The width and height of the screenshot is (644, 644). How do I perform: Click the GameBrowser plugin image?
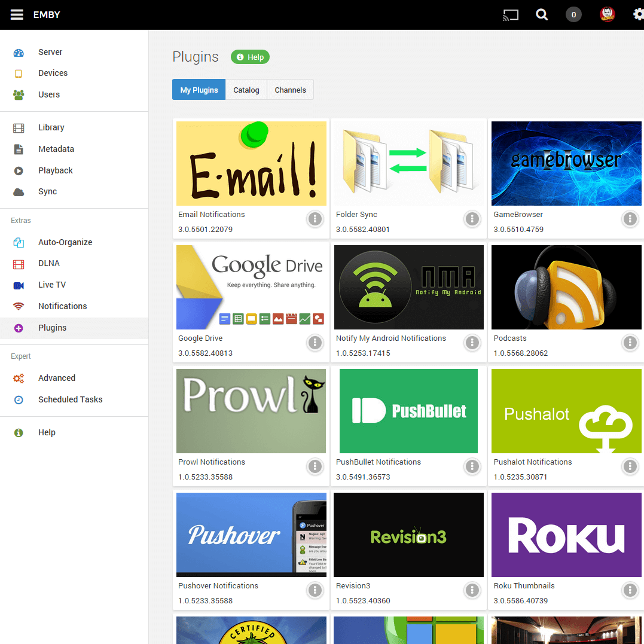pos(566,163)
